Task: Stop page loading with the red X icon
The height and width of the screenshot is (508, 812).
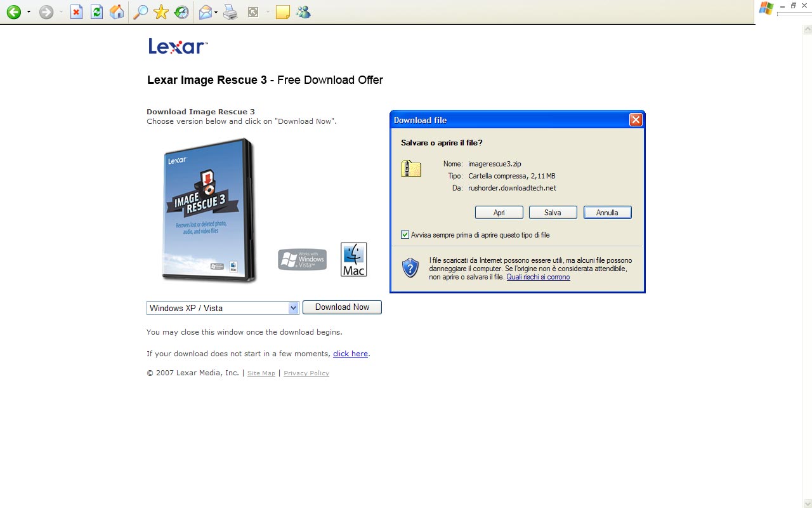Action: [x=76, y=12]
